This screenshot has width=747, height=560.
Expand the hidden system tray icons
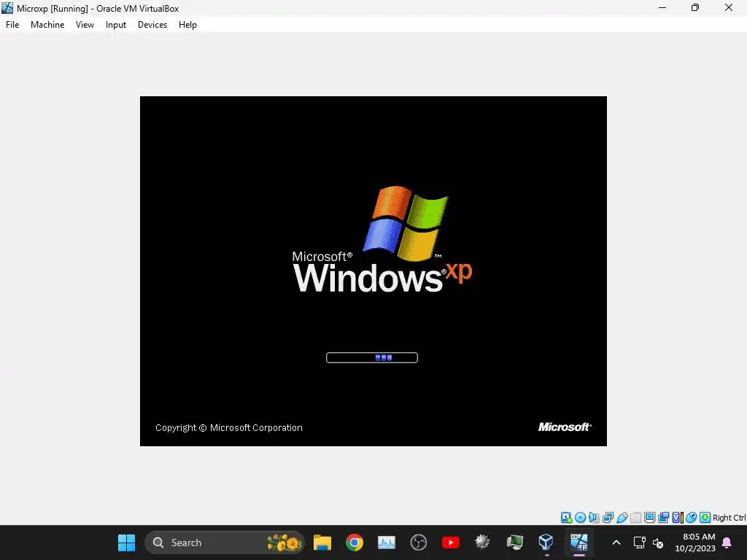tap(616, 542)
